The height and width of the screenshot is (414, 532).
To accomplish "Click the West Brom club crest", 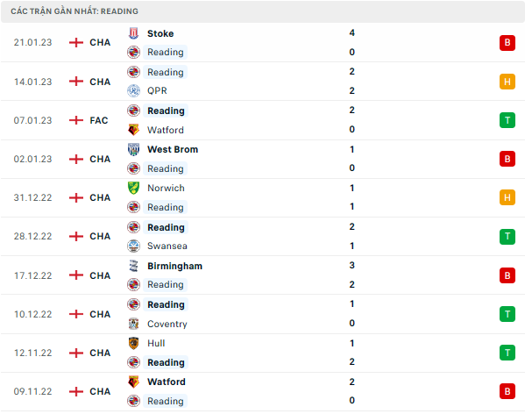I will (133, 150).
